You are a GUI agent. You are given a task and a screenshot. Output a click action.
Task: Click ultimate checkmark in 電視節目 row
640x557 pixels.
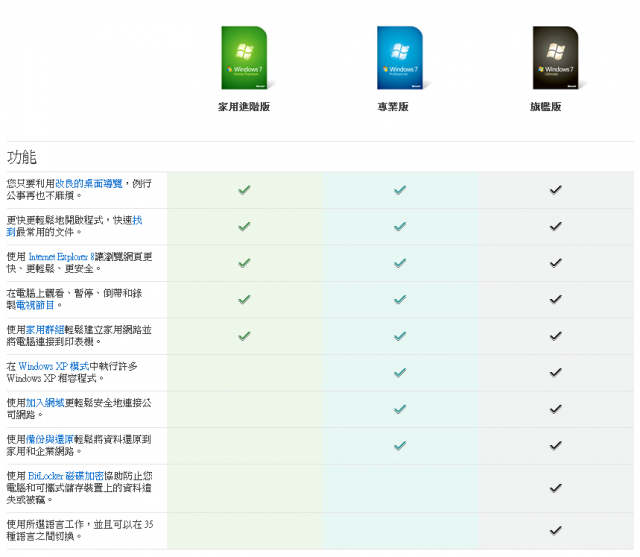(x=556, y=300)
